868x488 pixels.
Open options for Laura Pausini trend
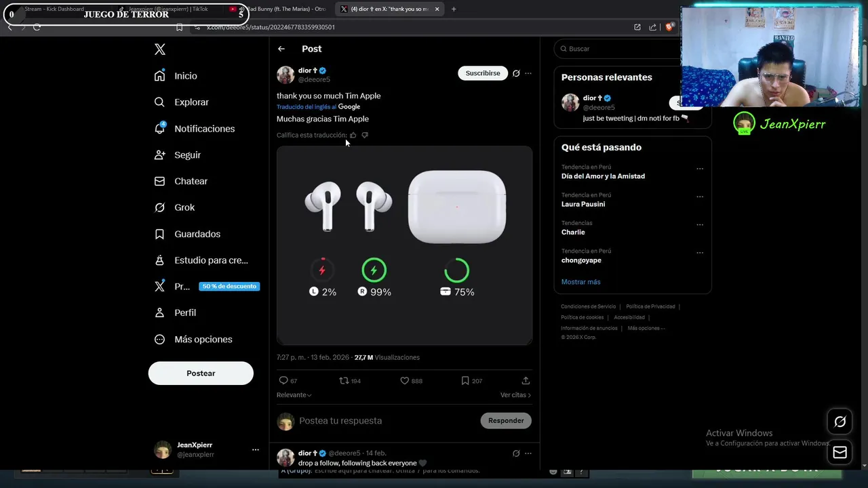coord(700,197)
